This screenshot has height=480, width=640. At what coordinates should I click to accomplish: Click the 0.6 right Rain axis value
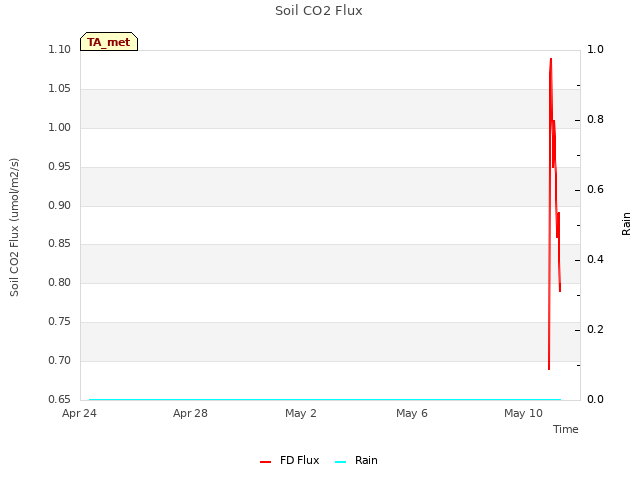595,189
